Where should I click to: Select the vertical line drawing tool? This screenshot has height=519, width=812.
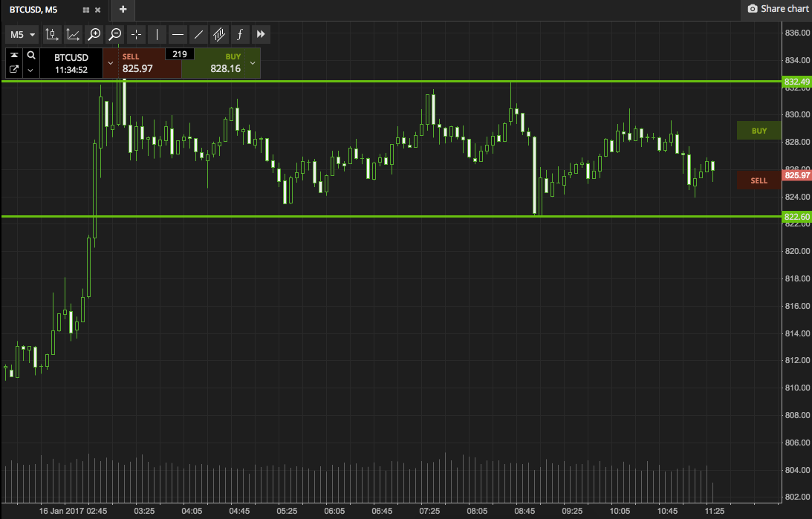click(x=157, y=34)
